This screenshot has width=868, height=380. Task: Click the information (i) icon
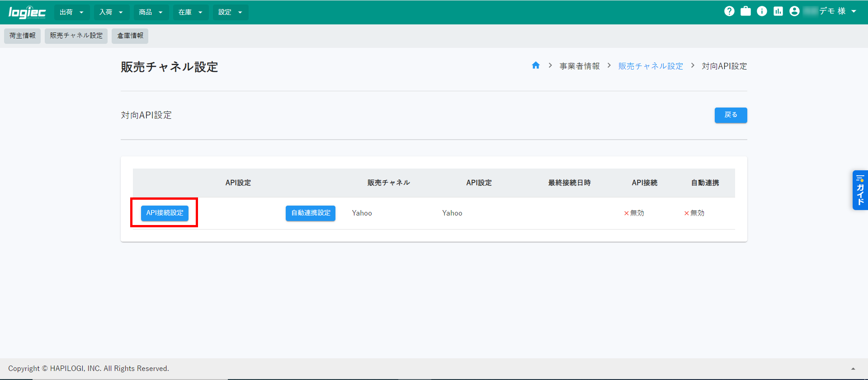pos(762,11)
